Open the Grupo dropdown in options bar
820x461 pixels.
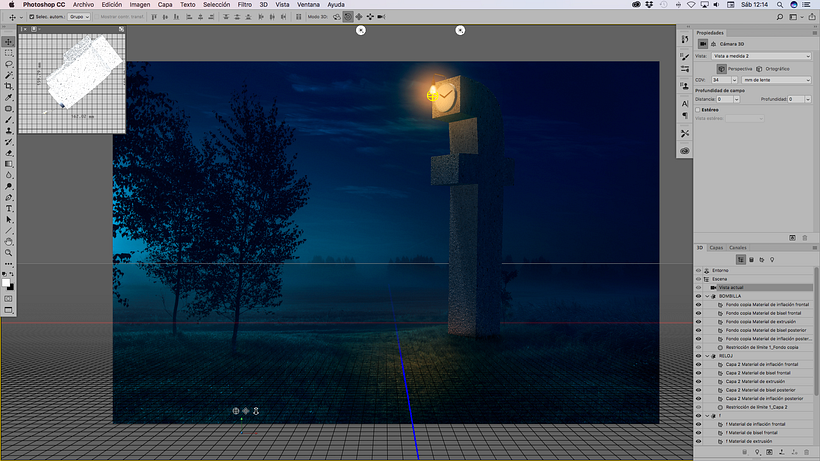[80, 17]
